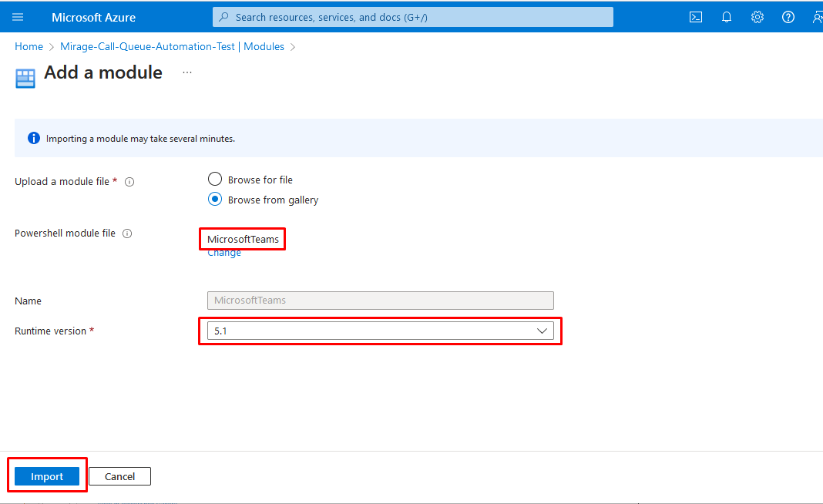823x504 pixels.
Task: Click the Importing a module may take text
Action: 141,139
